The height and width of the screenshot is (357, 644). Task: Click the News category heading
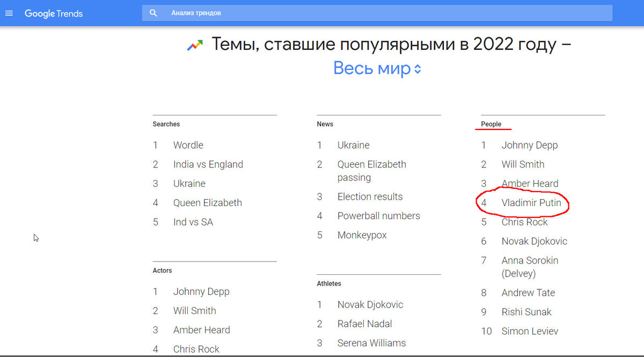[325, 124]
